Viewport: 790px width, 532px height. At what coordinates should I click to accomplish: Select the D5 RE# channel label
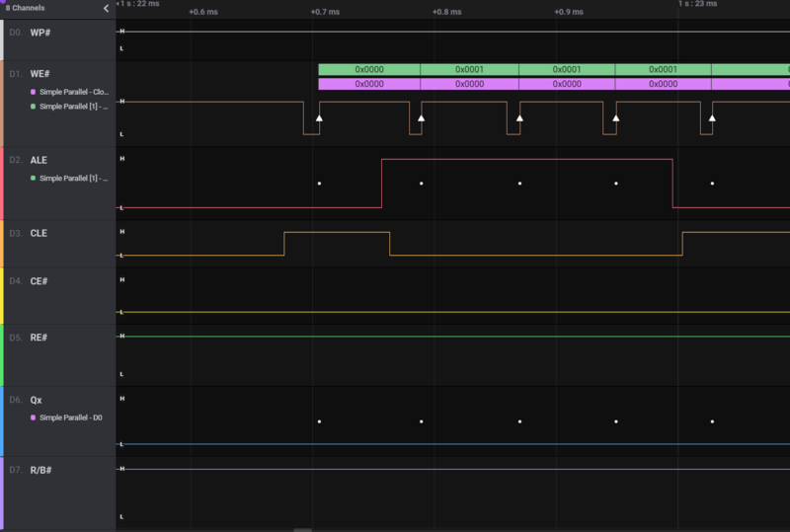tap(39, 339)
